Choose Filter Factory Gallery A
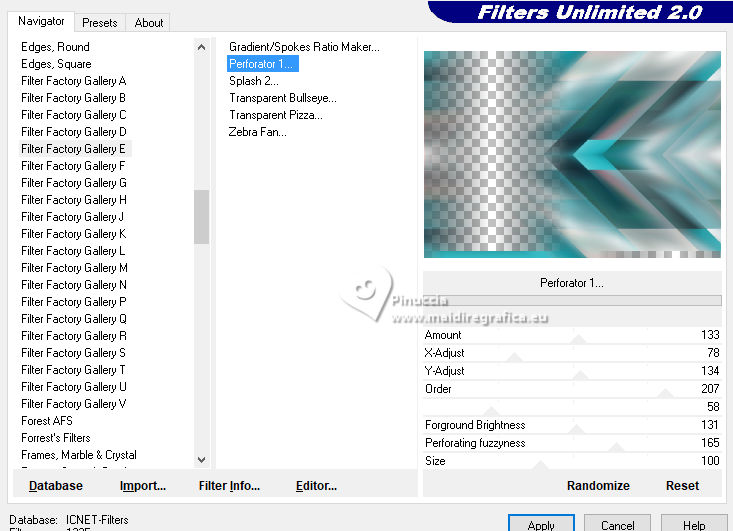Screen dimensions: 733x531 73,81
